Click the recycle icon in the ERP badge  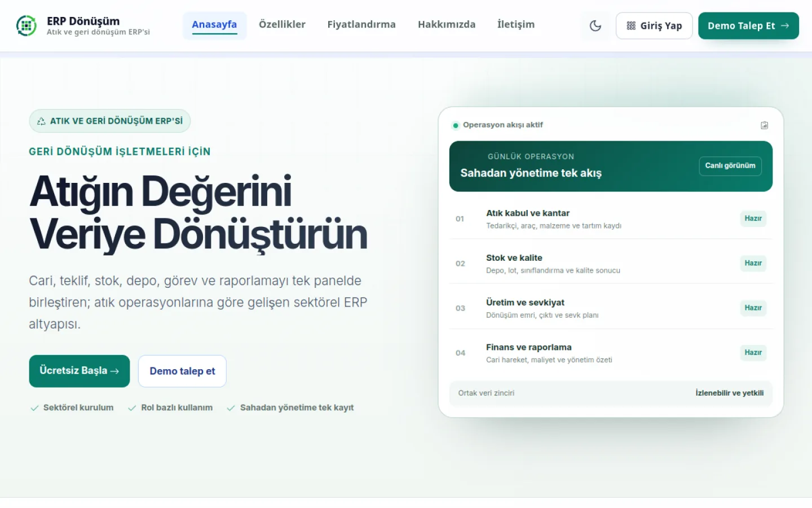pos(41,121)
